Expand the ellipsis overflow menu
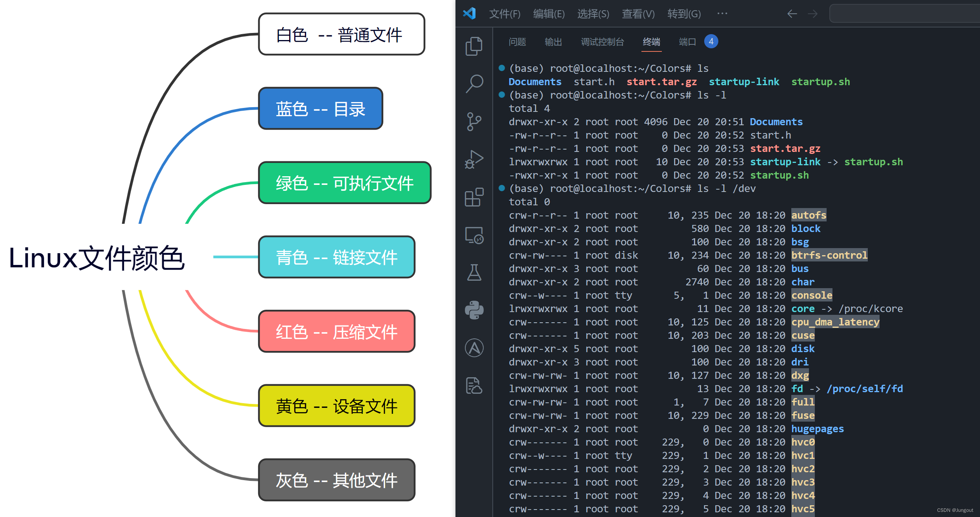 [722, 13]
